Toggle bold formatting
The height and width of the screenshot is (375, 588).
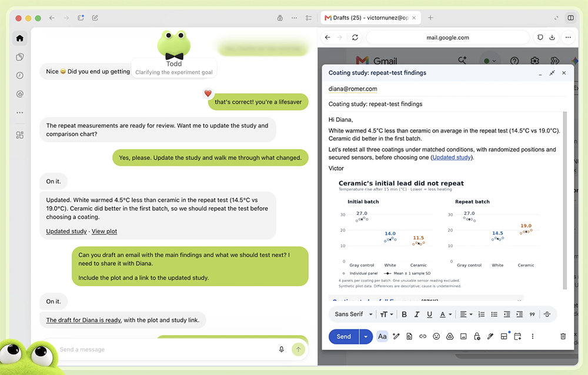(x=405, y=314)
